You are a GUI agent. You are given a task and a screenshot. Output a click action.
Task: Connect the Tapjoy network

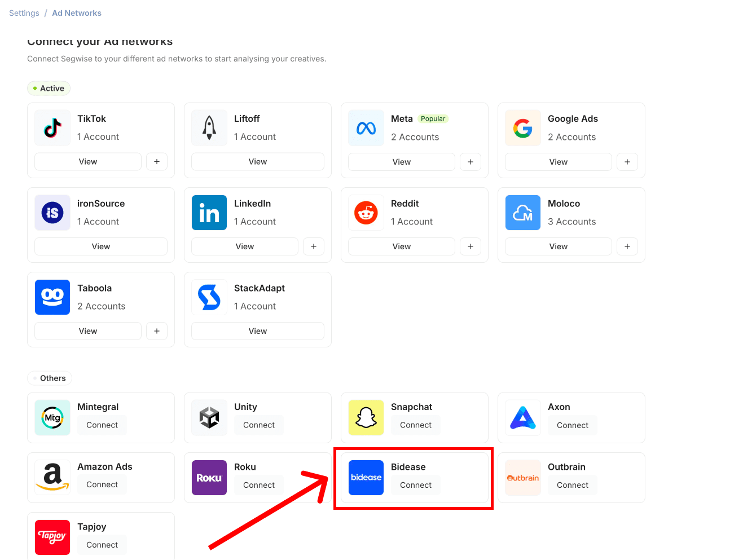[102, 545]
